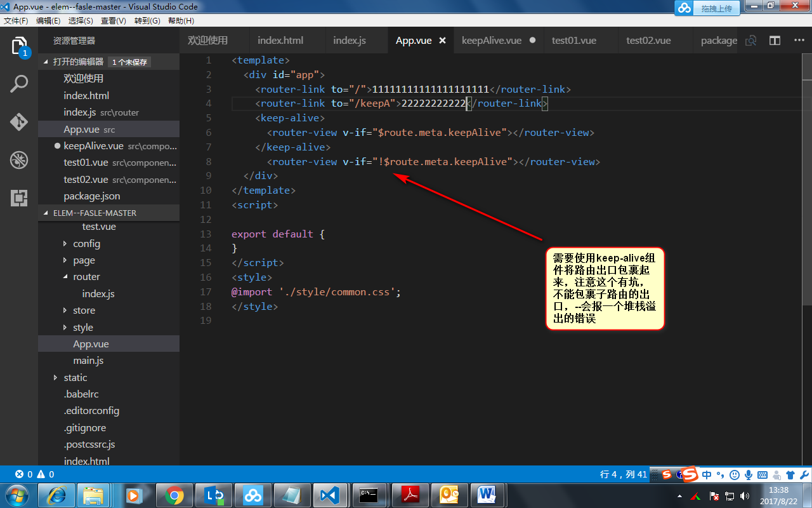Screen dimensions: 812x508
Task: Open the Source Control (Git) view
Action: tap(19, 122)
